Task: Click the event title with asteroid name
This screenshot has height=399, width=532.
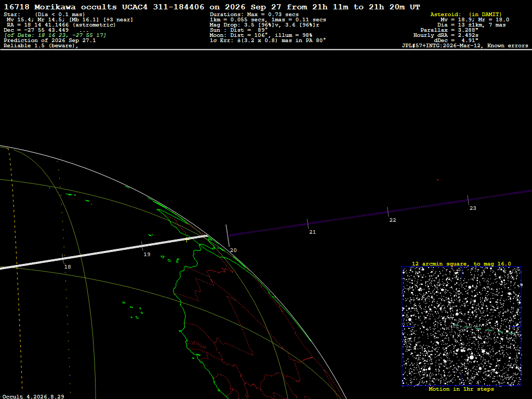Action: [x=212, y=7]
